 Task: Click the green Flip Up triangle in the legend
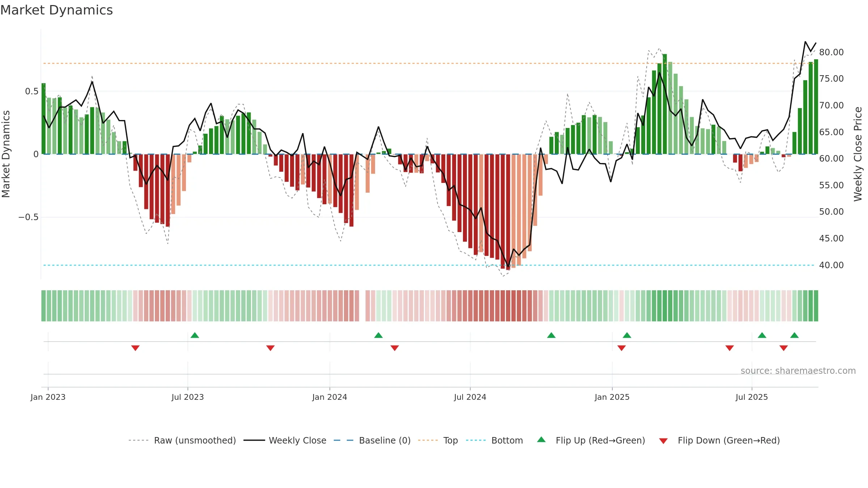(541, 440)
